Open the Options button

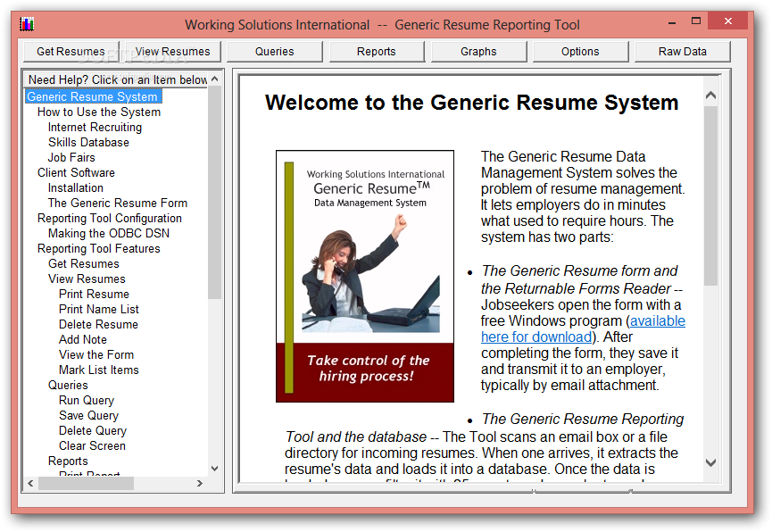click(x=580, y=51)
